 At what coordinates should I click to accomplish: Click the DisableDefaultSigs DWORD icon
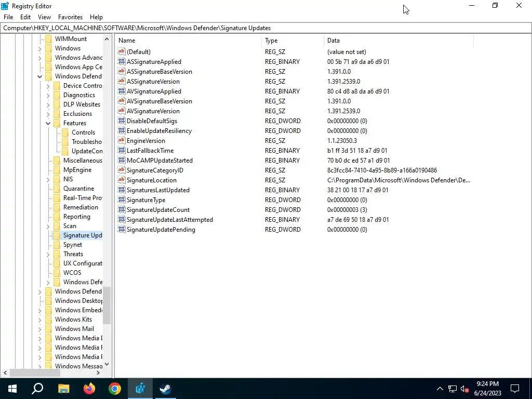click(122, 121)
